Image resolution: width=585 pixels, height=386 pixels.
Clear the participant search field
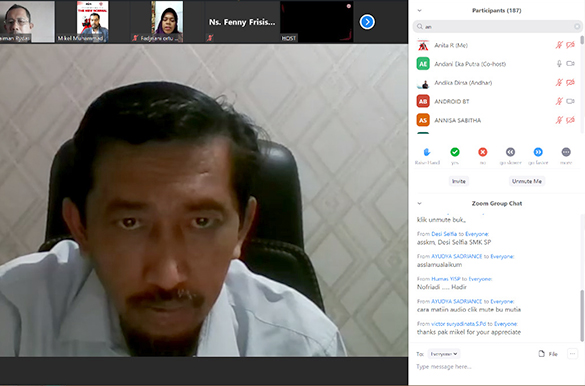coord(577,26)
